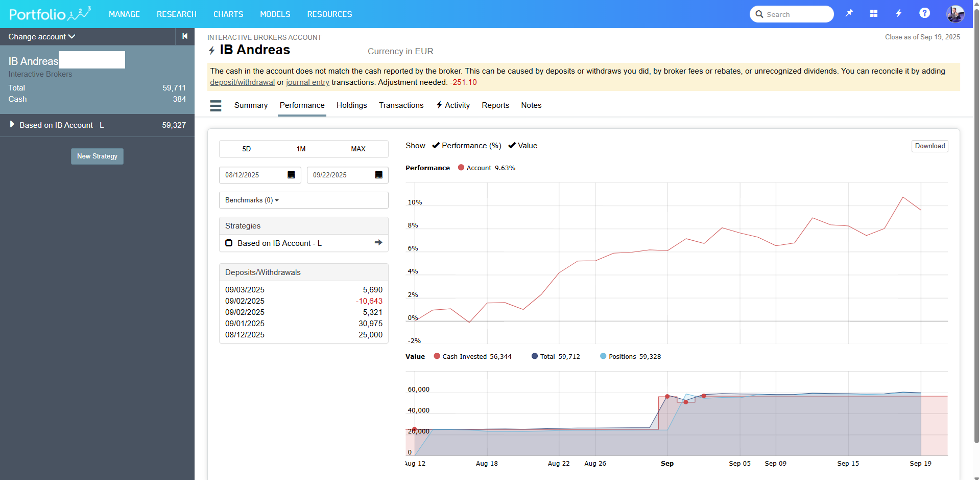This screenshot has width=980, height=480.
Task: Toggle the Cash Invested legend marker
Action: [x=437, y=356]
